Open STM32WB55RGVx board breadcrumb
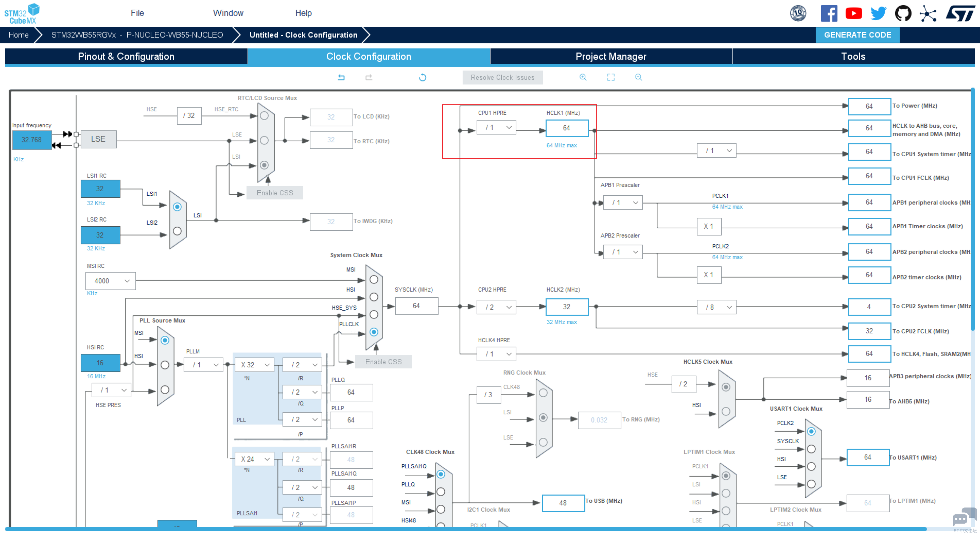Viewport: 980px width, 536px height. pyautogui.click(x=137, y=35)
